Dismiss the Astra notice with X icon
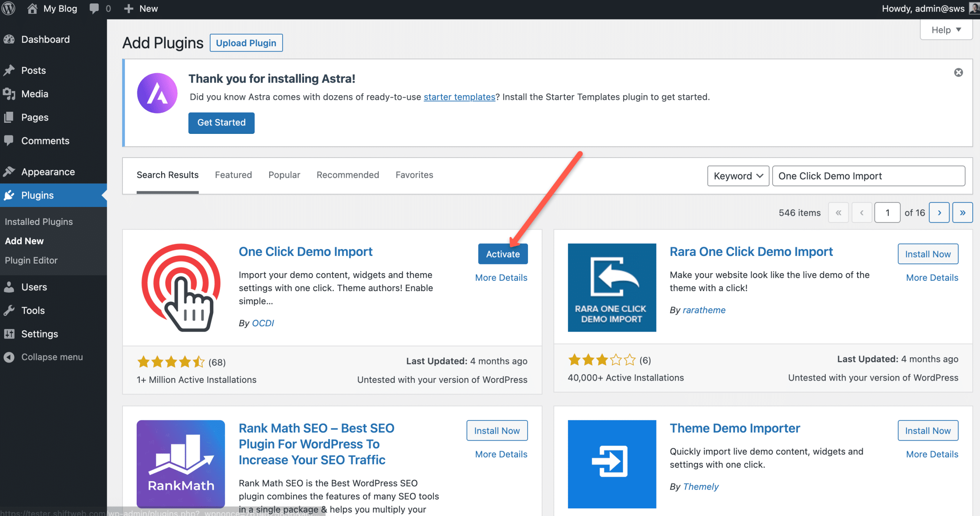Screen dimensions: 980x516 click(958, 73)
